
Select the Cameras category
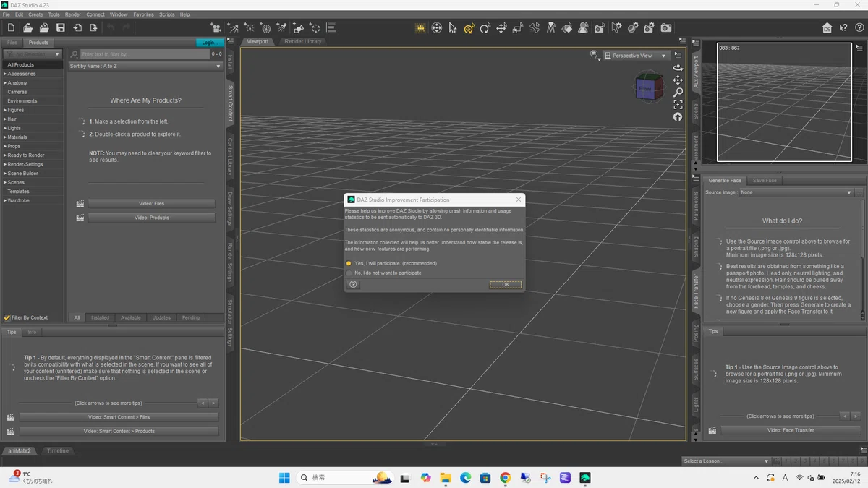[17, 92]
